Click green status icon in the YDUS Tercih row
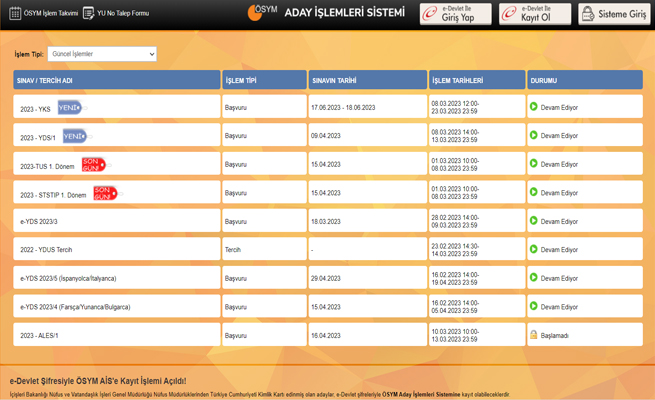 click(x=533, y=249)
